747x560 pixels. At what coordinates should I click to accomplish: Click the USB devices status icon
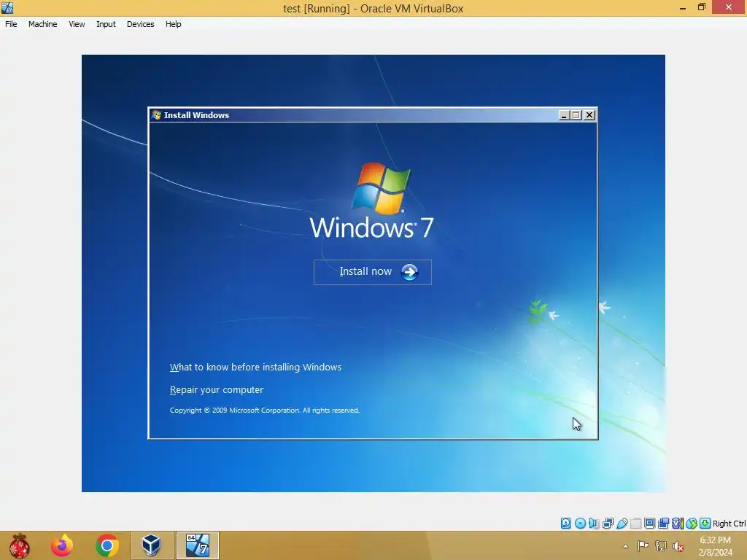click(x=622, y=524)
